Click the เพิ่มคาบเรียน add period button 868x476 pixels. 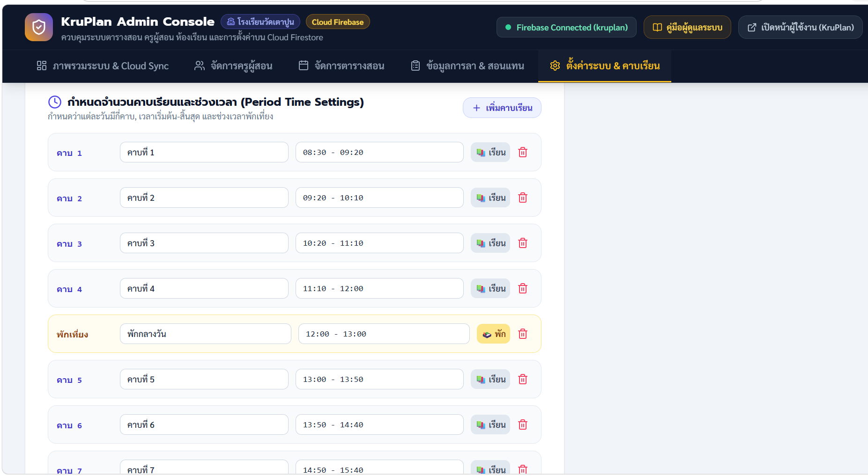pyautogui.click(x=502, y=108)
